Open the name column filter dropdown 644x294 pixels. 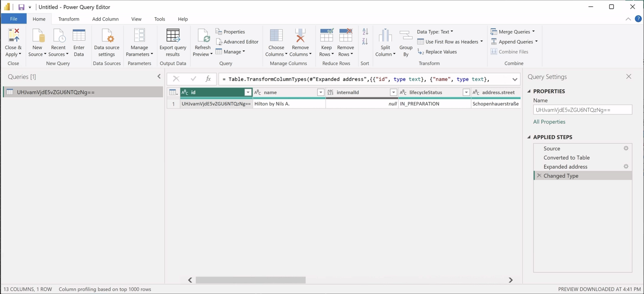[320, 92]
